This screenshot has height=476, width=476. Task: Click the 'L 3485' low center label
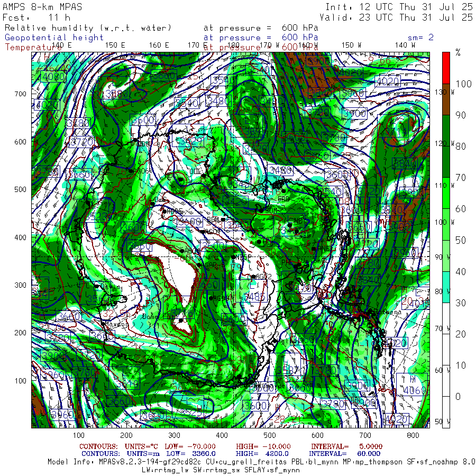[x=251, y=291]
